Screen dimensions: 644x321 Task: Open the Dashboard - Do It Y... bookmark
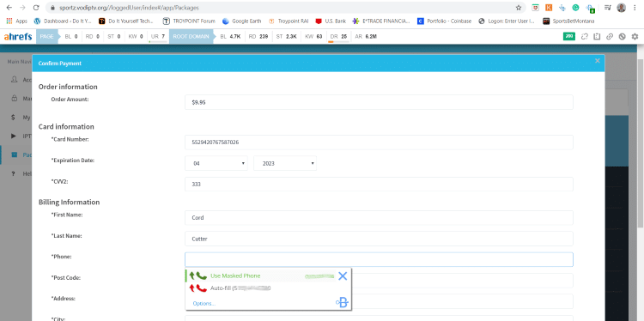[x=63, y=21]
